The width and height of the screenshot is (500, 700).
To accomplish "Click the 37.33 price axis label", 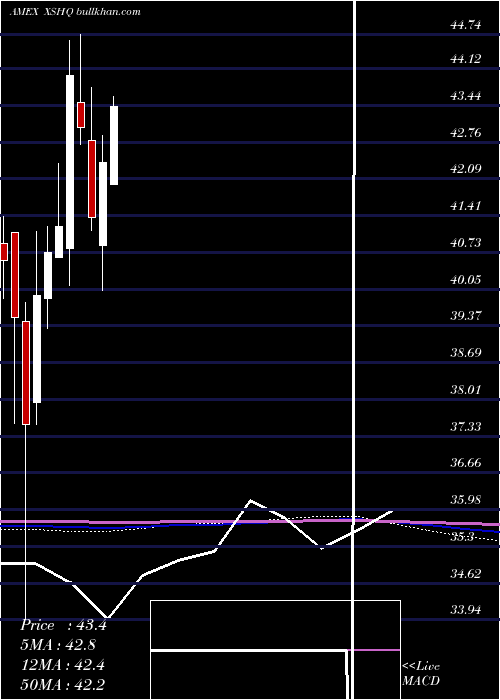I will (x=466, y=427).
